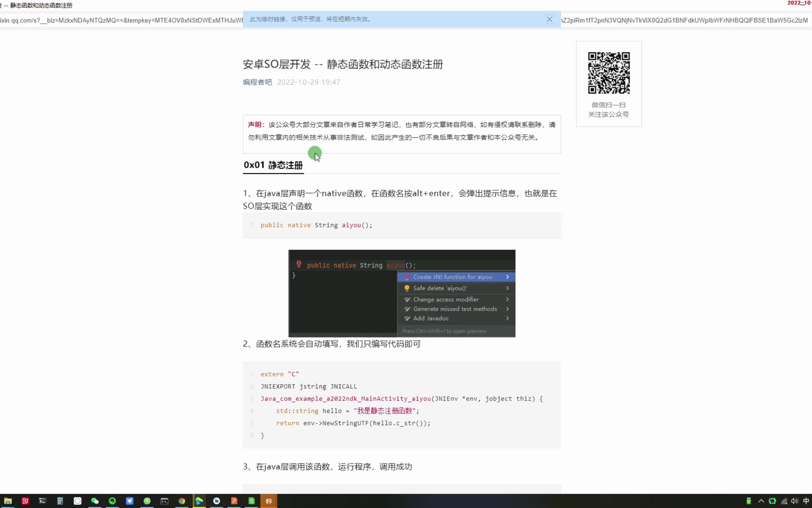
Task: Click the author link 编程者吧
Action: coord(257,82)
